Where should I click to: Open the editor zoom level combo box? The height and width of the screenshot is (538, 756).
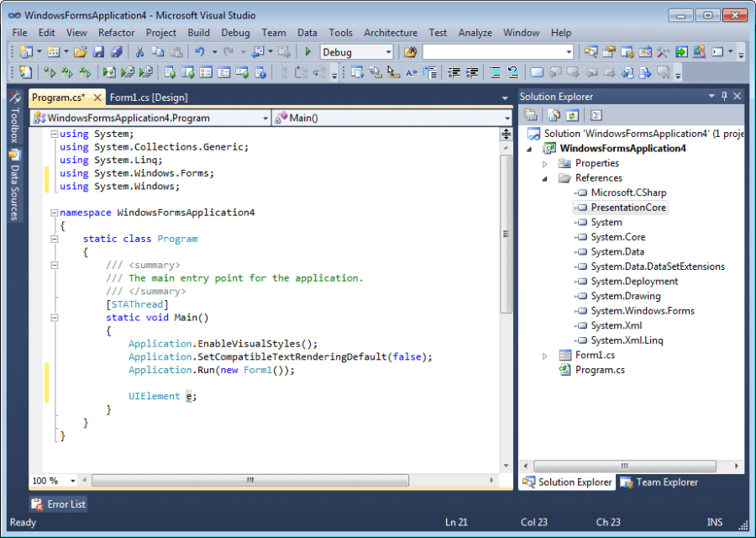pos(53,480)
